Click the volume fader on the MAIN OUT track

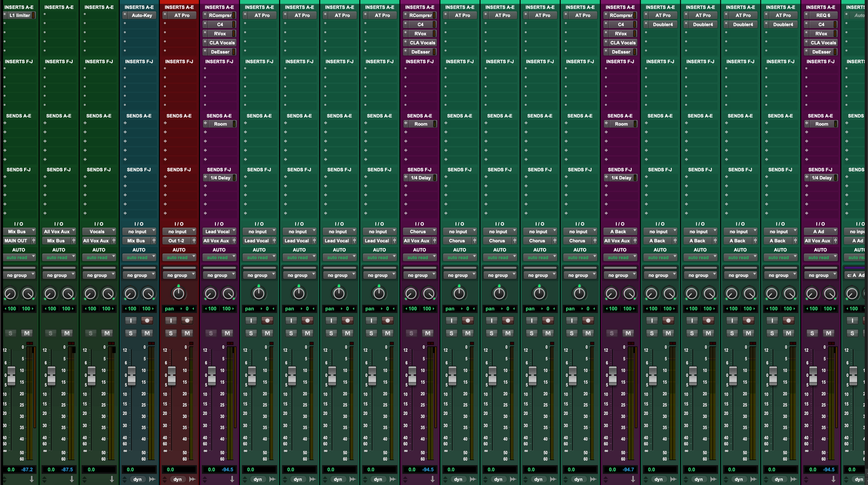coord(11,375)
